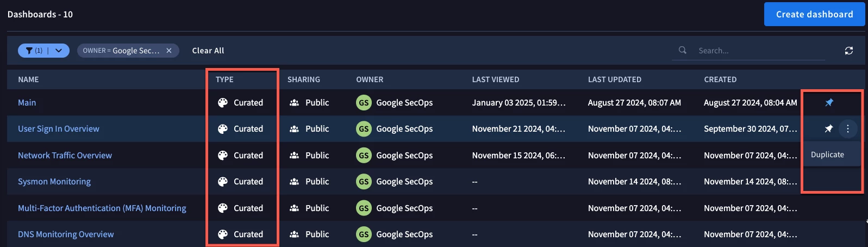Screen dimensions: 868x247
Task: Click Public people icon in DNS Monitoring row
Action: 294,234
